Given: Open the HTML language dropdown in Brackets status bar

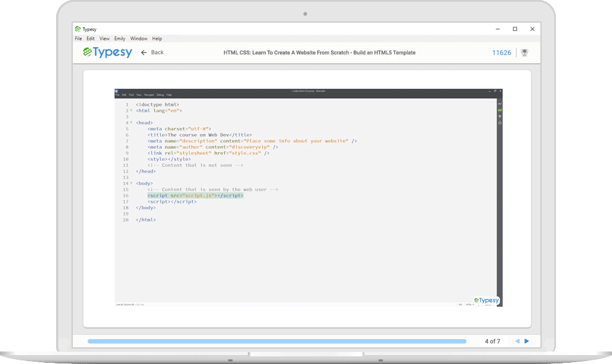Looking at the screenshot, I should point(470,304).
